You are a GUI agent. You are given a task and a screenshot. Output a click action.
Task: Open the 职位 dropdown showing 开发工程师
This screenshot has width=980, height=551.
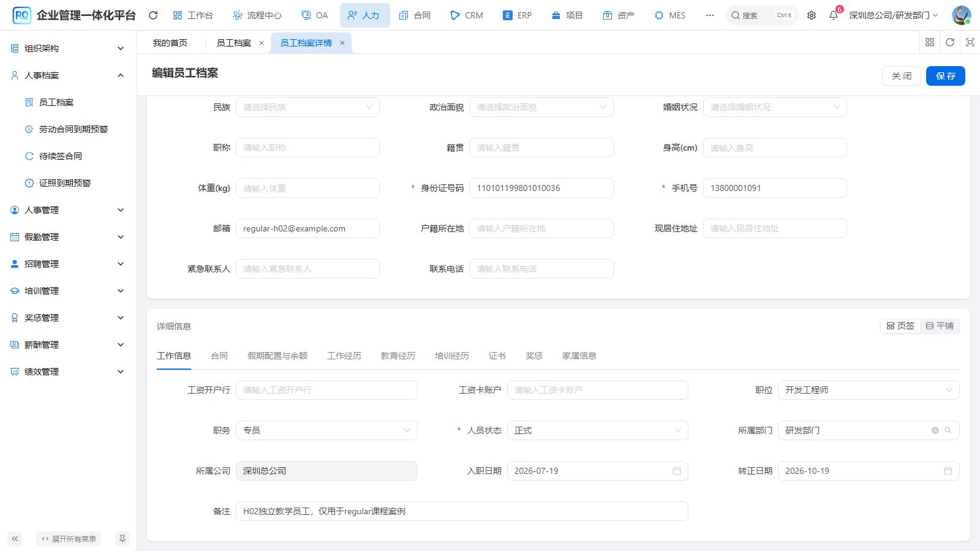pos(869,390)
